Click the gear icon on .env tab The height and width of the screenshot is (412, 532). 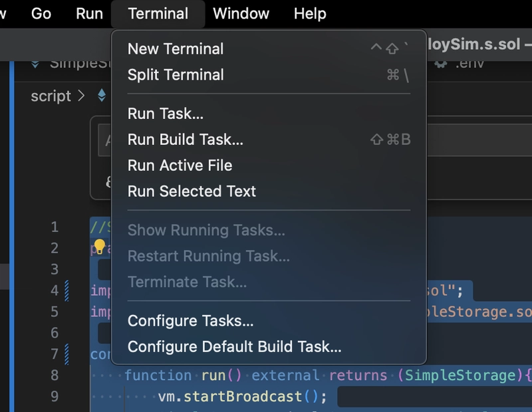click(441, 64)
